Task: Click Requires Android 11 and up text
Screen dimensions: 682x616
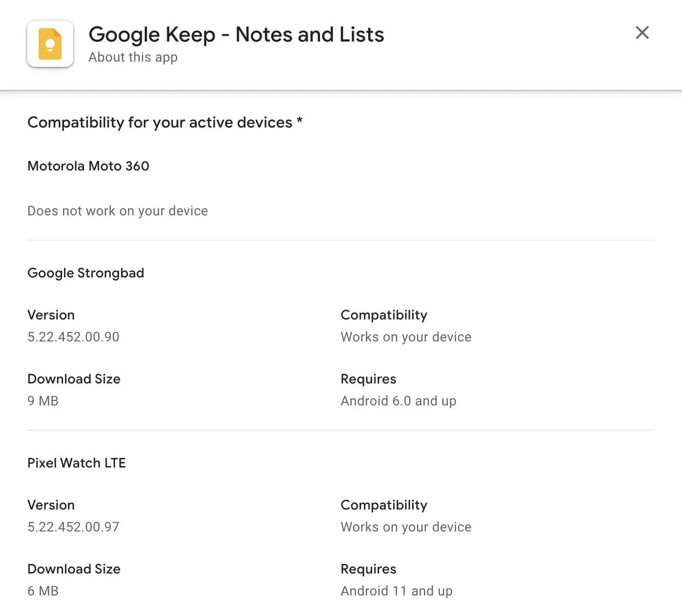Action: pyautogui.click(x=396, y=591)
